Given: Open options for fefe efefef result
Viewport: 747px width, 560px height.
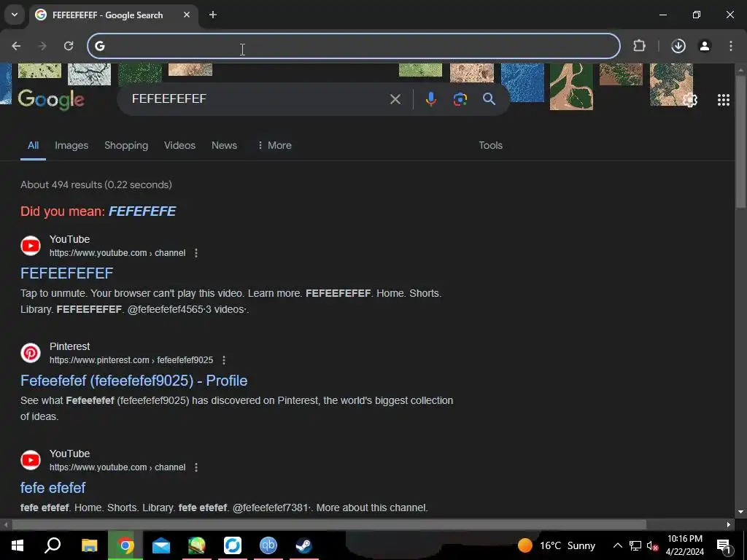Looking at the screenshot, I should [x=196, y=467].
